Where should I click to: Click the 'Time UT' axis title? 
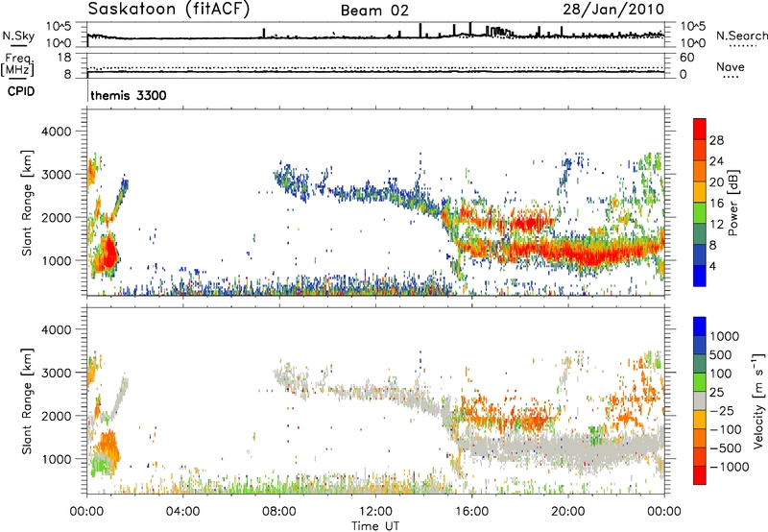pos(375,526)
